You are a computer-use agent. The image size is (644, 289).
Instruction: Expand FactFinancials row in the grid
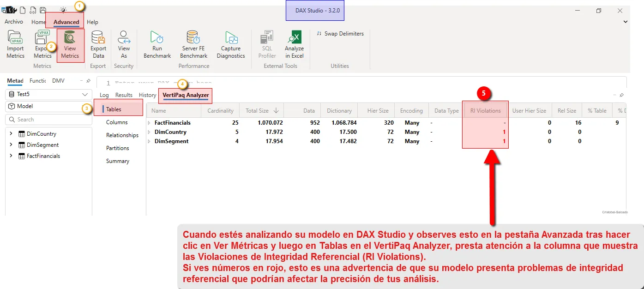pos(149,123)
